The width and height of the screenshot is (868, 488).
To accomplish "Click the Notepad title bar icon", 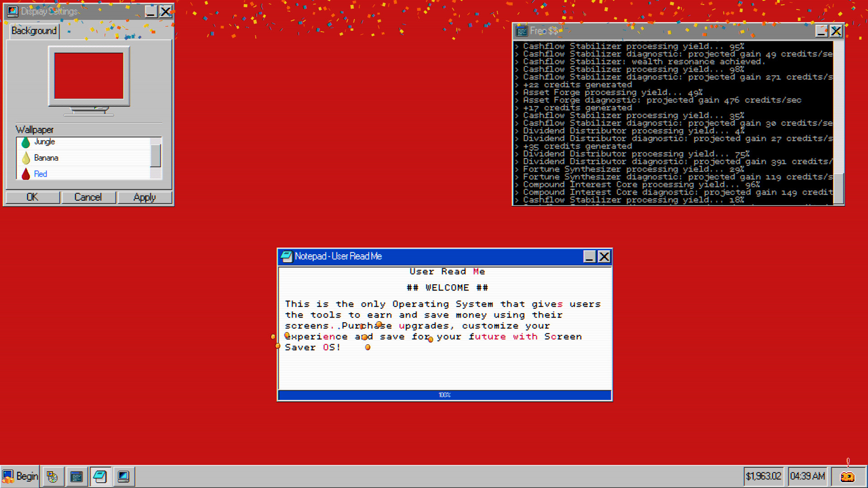I will [287, 257].
